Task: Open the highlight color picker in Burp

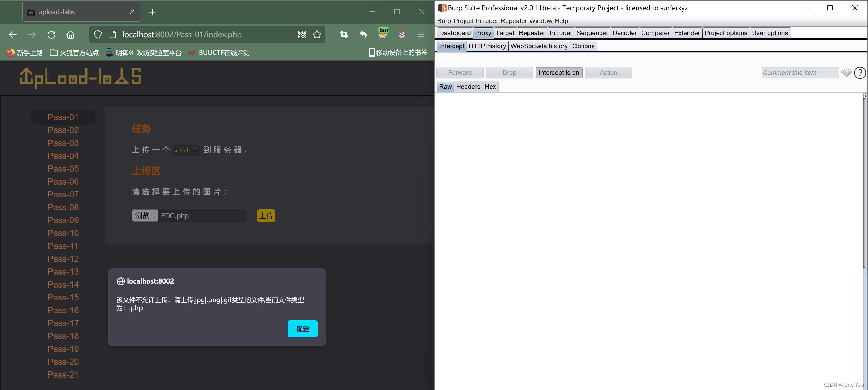Action: click(846, 72)
